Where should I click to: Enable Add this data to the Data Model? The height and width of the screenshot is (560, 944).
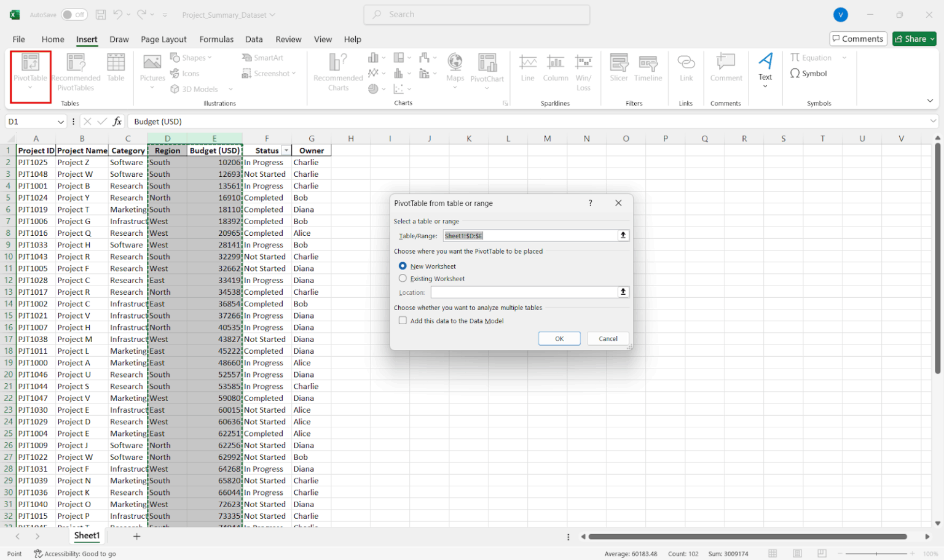click(403, 320)
